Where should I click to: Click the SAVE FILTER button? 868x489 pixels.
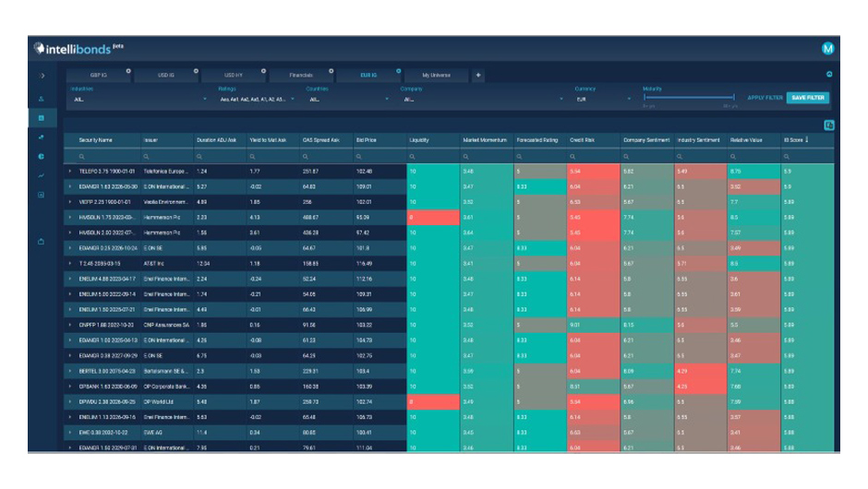point(808,98)
